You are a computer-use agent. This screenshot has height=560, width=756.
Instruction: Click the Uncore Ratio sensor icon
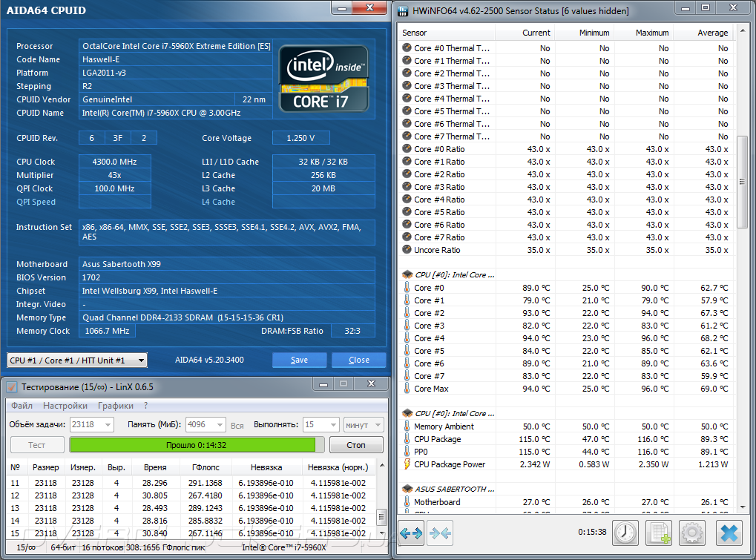pos(407,250)
